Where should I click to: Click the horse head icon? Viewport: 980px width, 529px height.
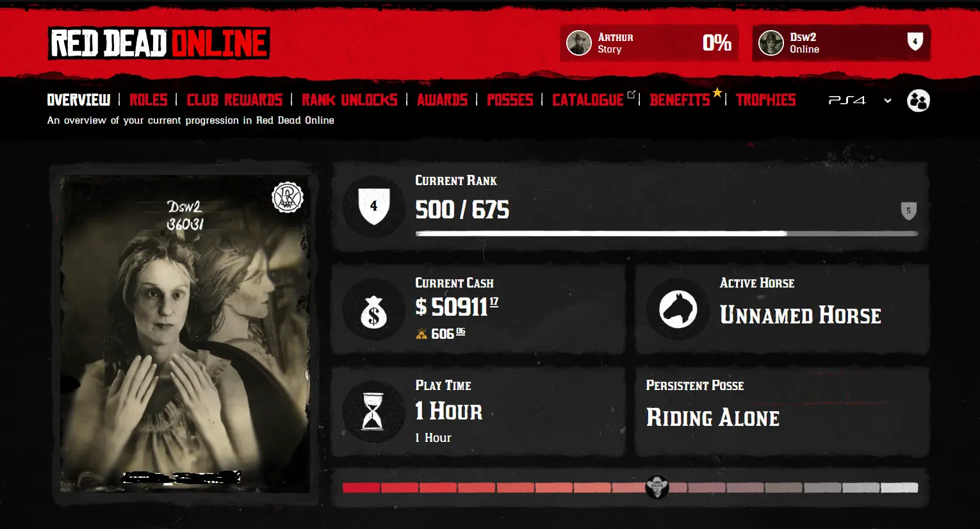[678, 309]
